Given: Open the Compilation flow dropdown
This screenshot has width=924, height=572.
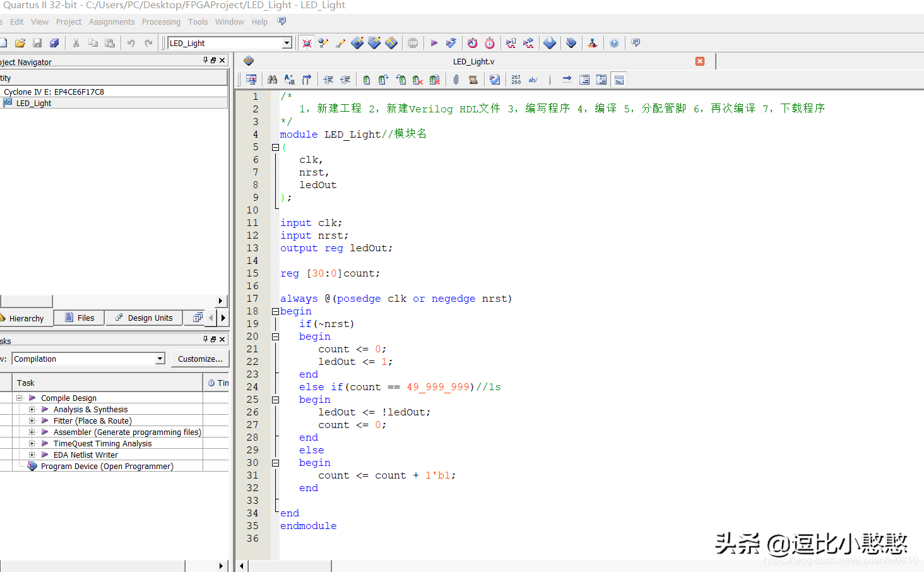Looking at the screenshot, I should [x=160, y=359].
